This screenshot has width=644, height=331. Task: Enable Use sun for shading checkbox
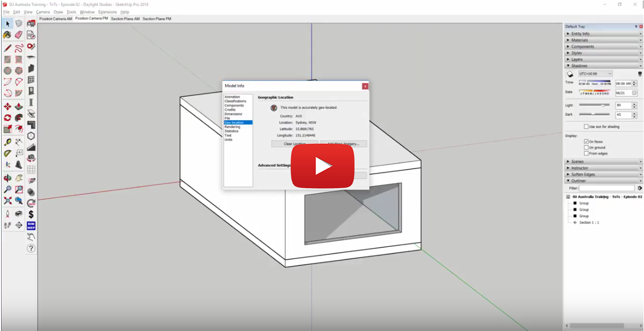click(x=586, y=126)
